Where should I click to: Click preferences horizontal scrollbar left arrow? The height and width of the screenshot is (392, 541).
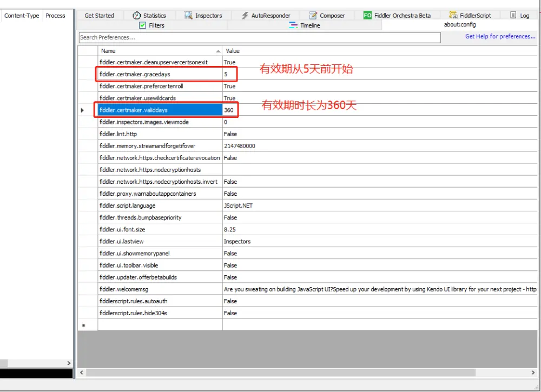pyautogui.click(x=82, y=373)
